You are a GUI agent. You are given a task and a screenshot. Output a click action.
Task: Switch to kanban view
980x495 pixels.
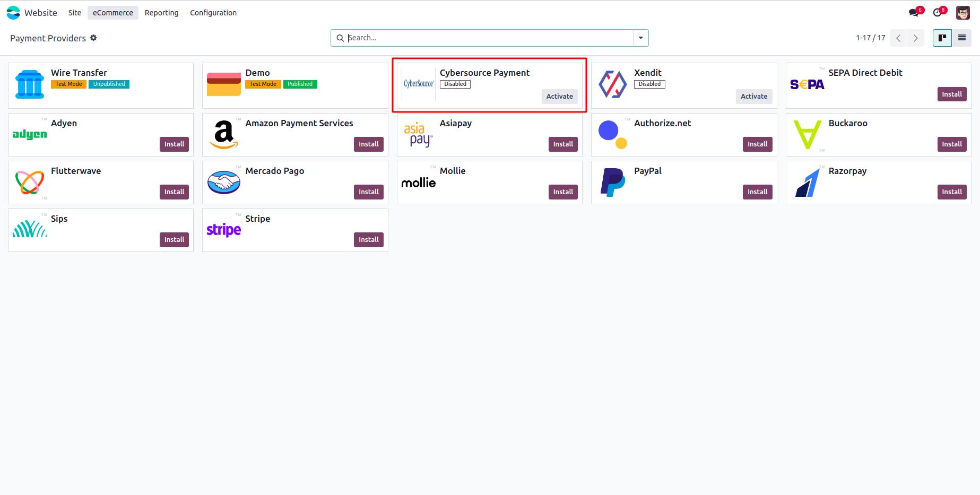click(942, 38)
